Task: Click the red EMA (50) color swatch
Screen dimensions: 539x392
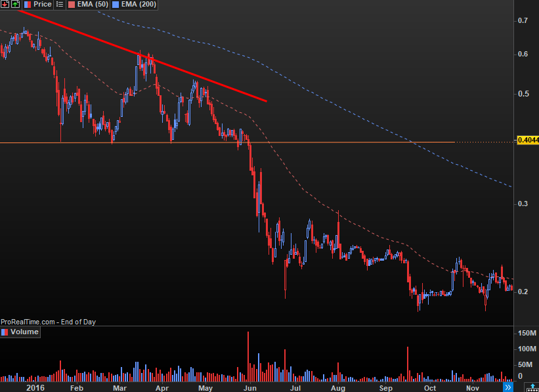Action: pos(71,5)
